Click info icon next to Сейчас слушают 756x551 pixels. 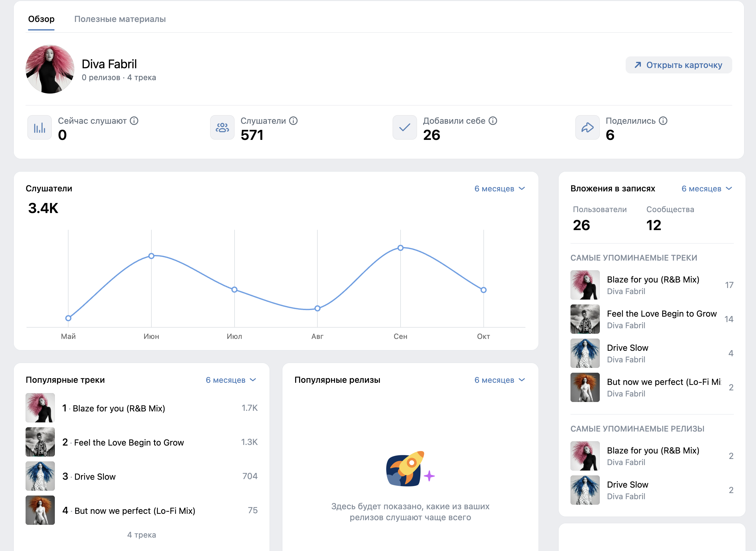(134, 121)
